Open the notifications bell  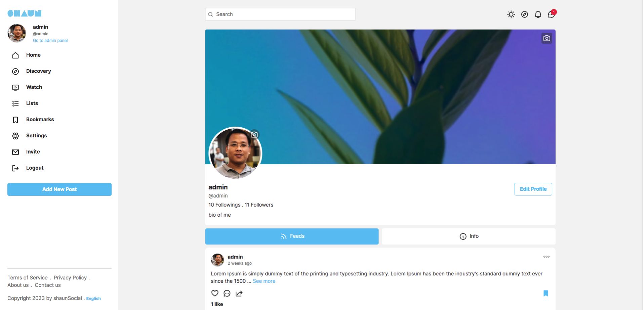pos(538,14)
